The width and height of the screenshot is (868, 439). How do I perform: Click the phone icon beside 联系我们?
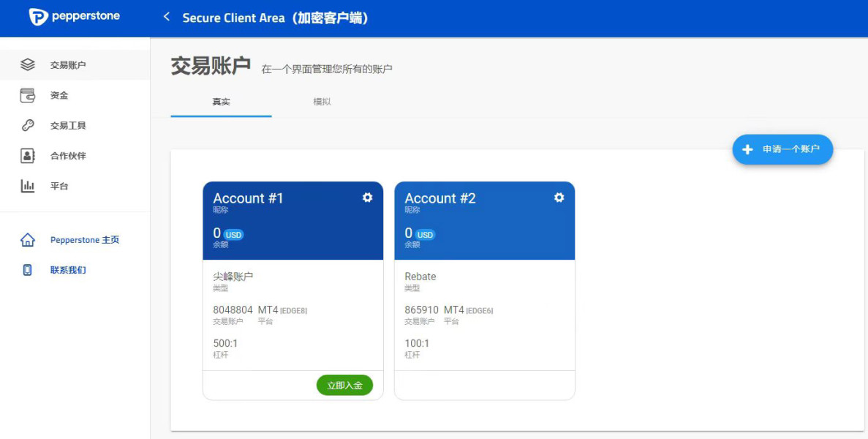[27, 270]
